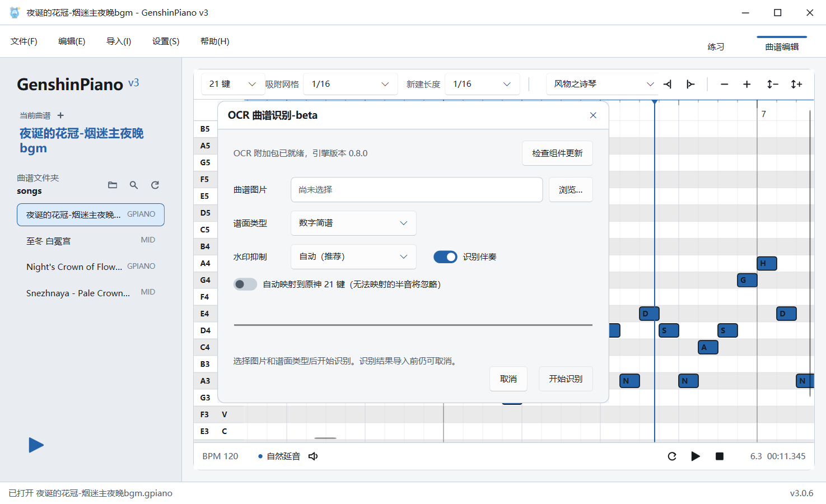This screenshot has width=826, height=504.
Task: Refresh the songs folder list
Action: 155,185
